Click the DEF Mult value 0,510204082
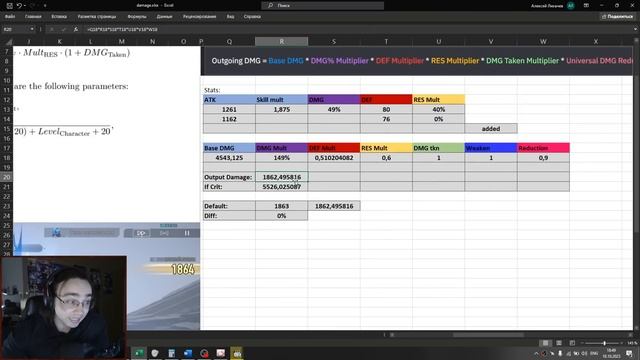The width and height of the screenshot is (640, 360). pos(334,158)
